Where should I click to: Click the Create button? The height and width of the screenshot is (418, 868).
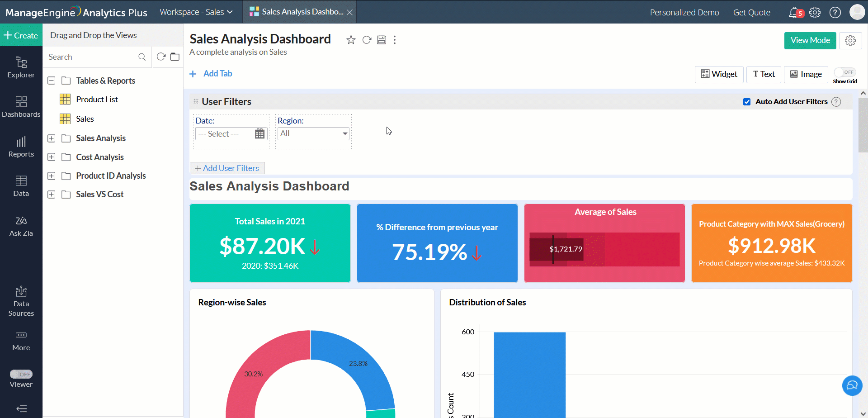21,35
